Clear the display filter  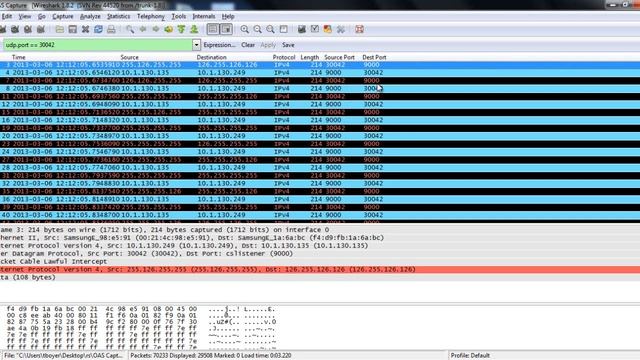(x=248, y=45)
